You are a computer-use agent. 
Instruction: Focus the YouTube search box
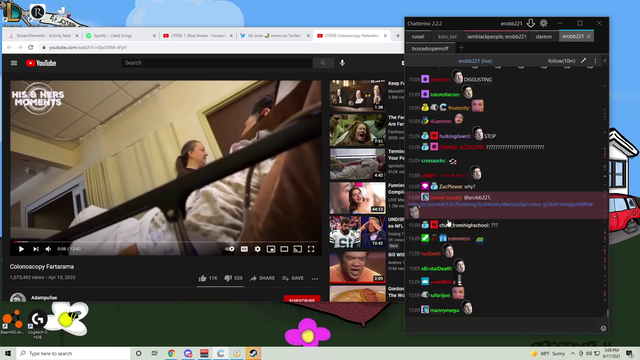click(x=217, y=63)
